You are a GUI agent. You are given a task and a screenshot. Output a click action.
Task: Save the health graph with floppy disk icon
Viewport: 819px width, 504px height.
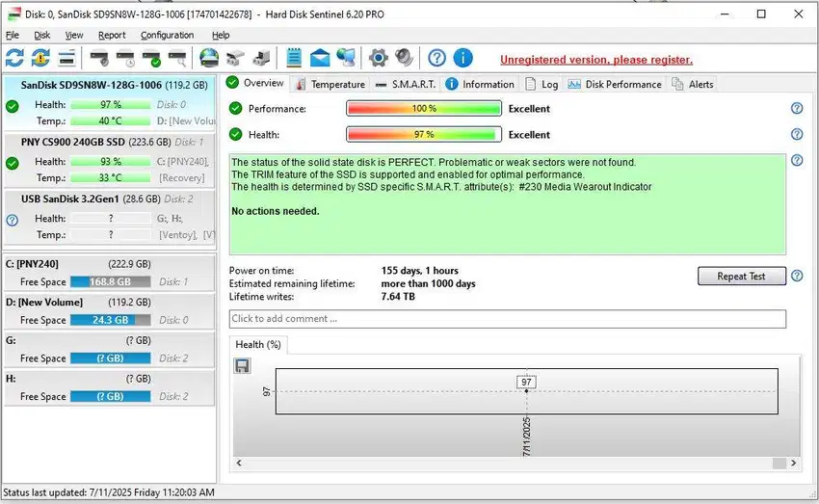pyautogui.click(x=242, y=365)
